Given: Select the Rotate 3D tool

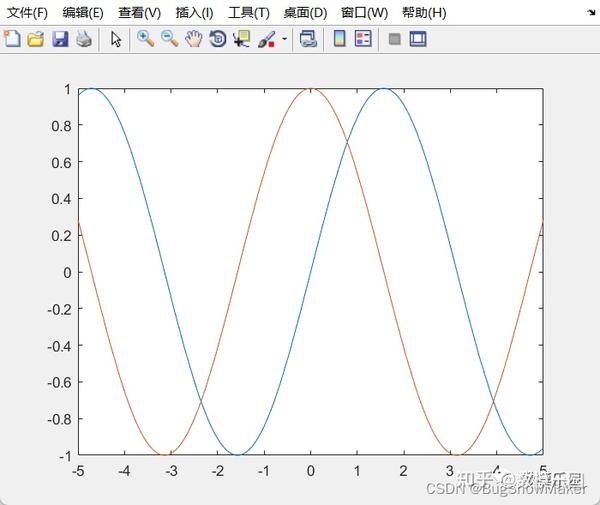Looking at the screenshot, I should [218, 39].
